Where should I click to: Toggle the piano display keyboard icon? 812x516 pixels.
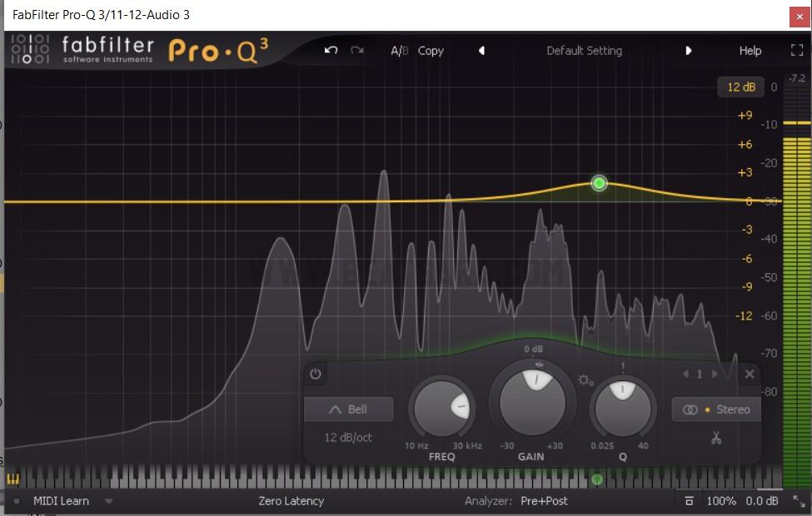coord(13,479)
